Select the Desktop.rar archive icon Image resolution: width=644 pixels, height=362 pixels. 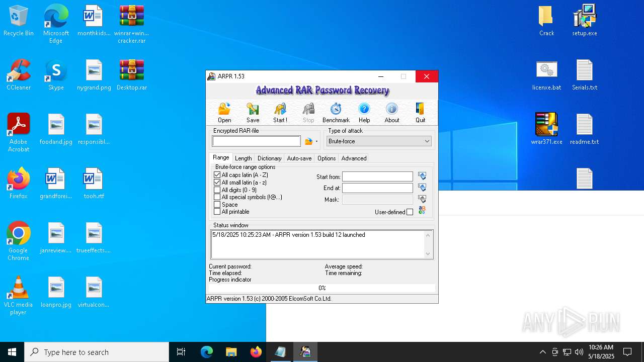tap(132, 75)
